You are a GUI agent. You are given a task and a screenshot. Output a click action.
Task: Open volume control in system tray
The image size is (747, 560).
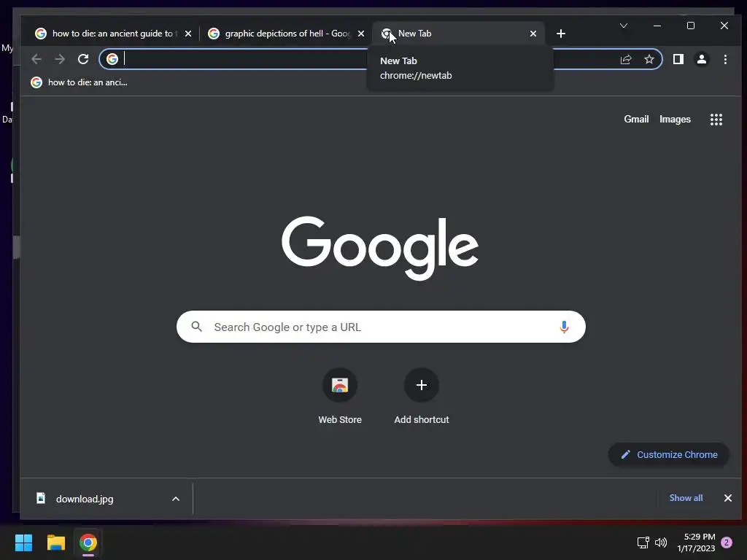661,542
